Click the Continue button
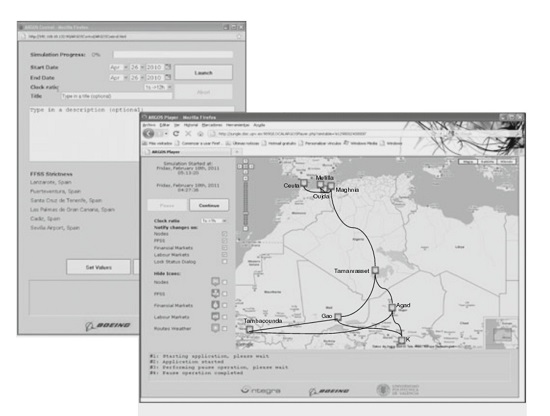550x416 pixels. point(209,205)
